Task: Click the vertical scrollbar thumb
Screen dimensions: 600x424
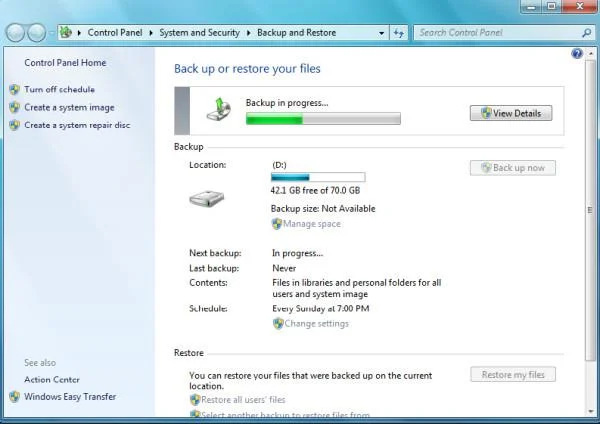Action: pos(590,210)
